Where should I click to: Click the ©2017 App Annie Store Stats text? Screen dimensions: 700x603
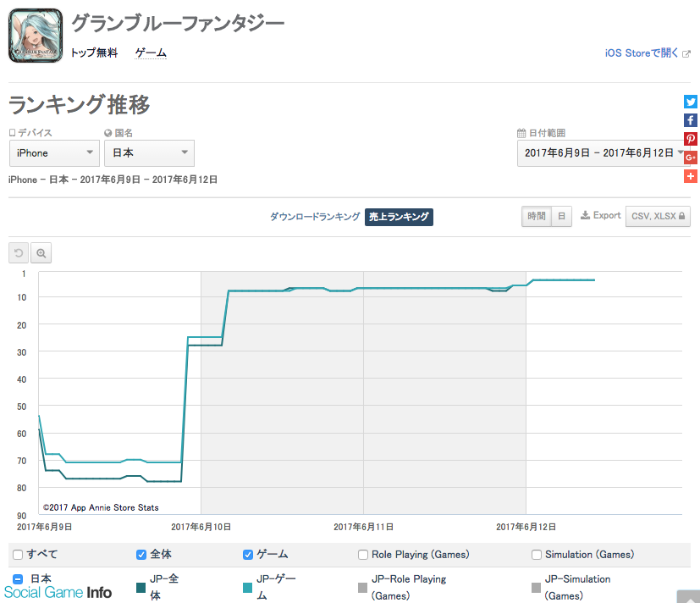[x=101, y=507]
